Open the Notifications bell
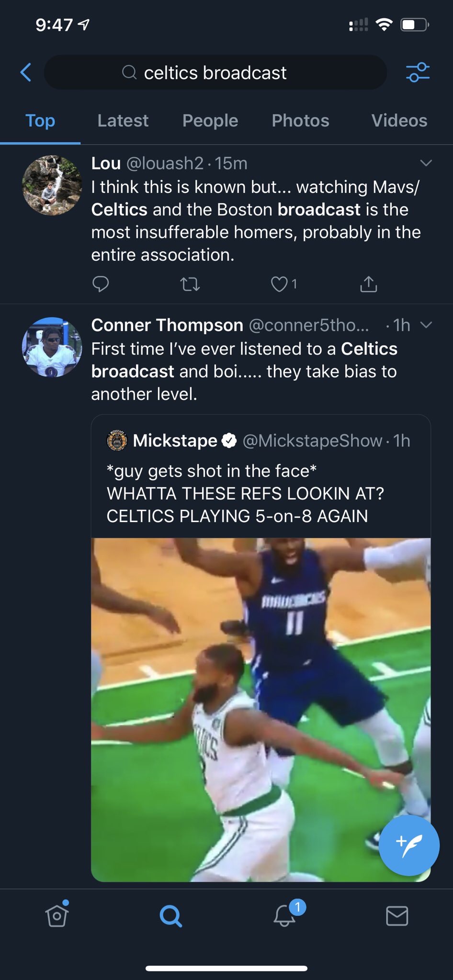The image size is (453, 980). point(285,915)
